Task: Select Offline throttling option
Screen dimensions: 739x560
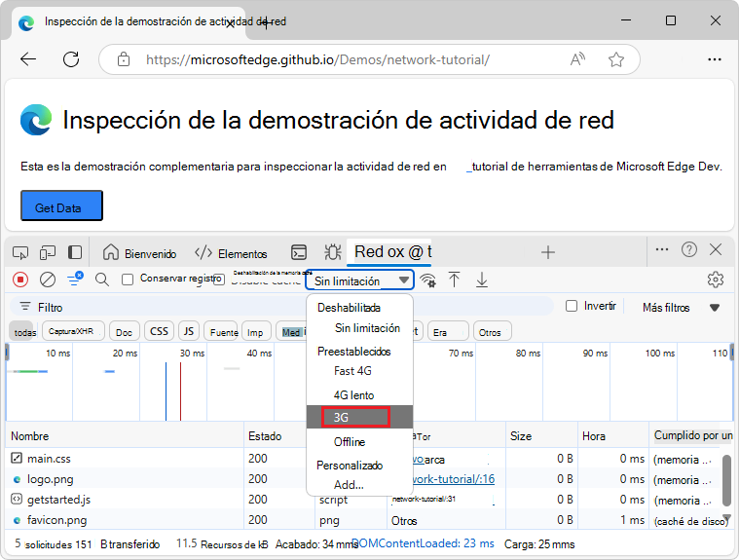Action: 350,442
